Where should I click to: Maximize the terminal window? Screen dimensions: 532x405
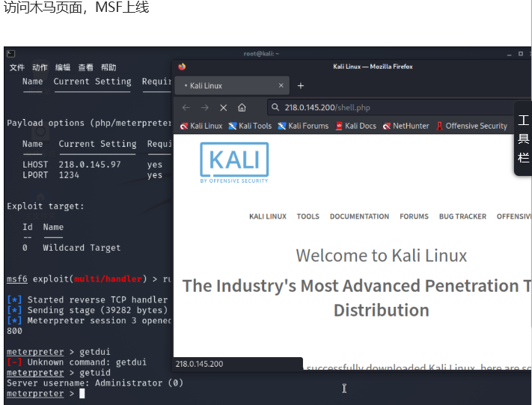(x=521, y=54)
